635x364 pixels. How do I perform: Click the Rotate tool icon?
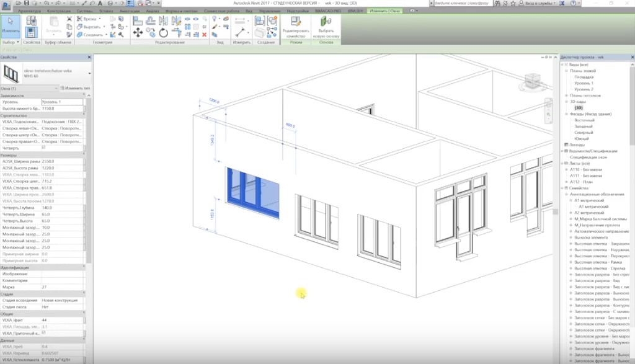click(x=163, y=32)
